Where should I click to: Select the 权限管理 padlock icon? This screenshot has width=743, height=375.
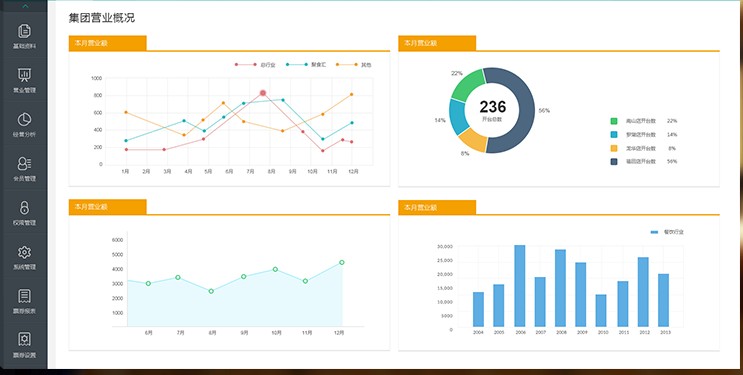click(x=24, y=208)
